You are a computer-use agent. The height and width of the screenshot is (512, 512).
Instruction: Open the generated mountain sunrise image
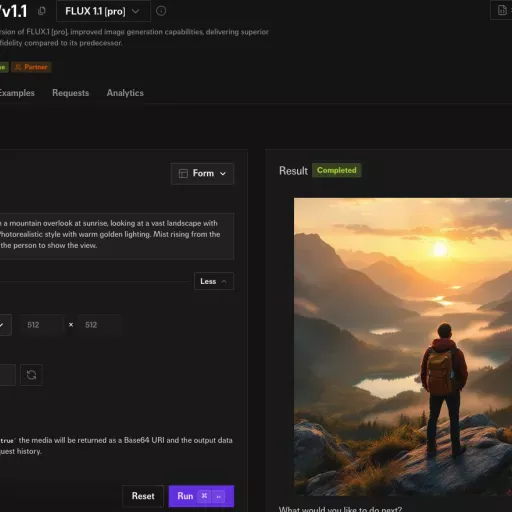(x=403, y=347)
